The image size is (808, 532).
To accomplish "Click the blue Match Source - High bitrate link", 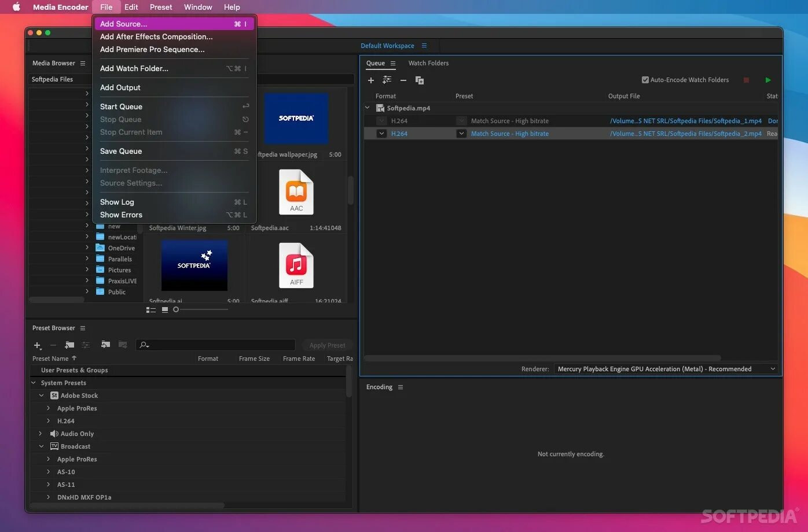I will [510, 134].
